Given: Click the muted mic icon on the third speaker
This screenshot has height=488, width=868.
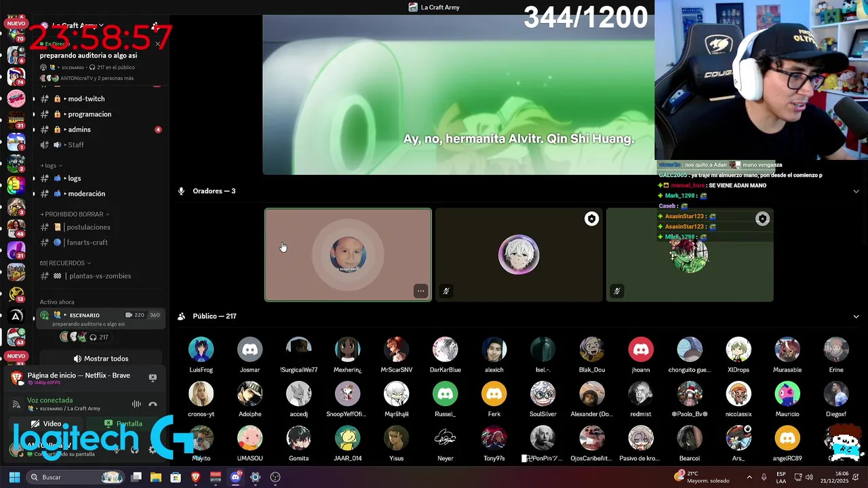Looking at the screenshot, I should [616, 291].
